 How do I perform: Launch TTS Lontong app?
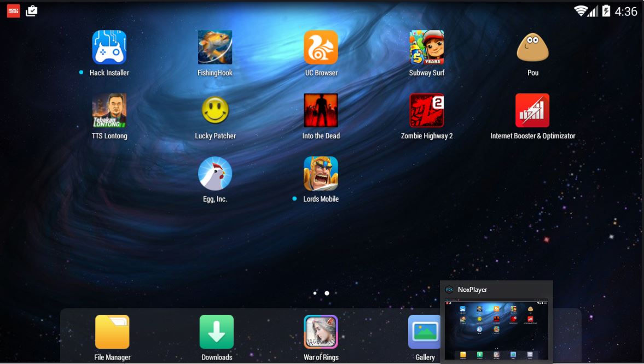109,110
